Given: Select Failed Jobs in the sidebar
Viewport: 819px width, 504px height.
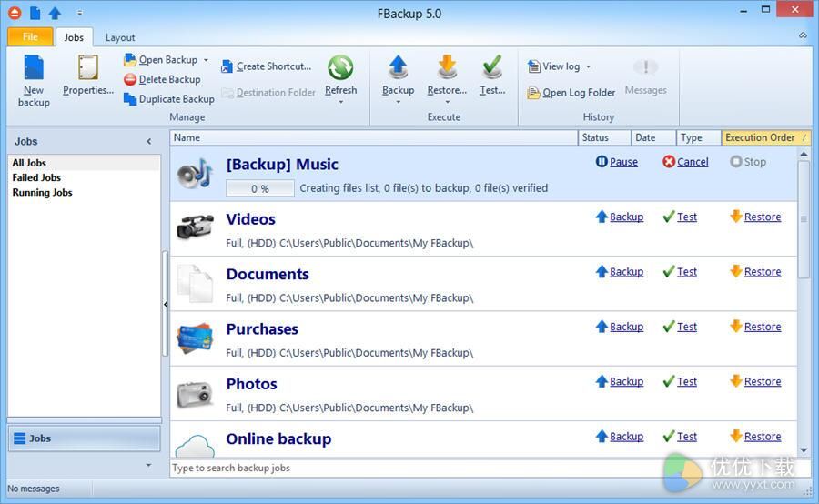Looking at the screenshot, I should [x=84, y=177].
